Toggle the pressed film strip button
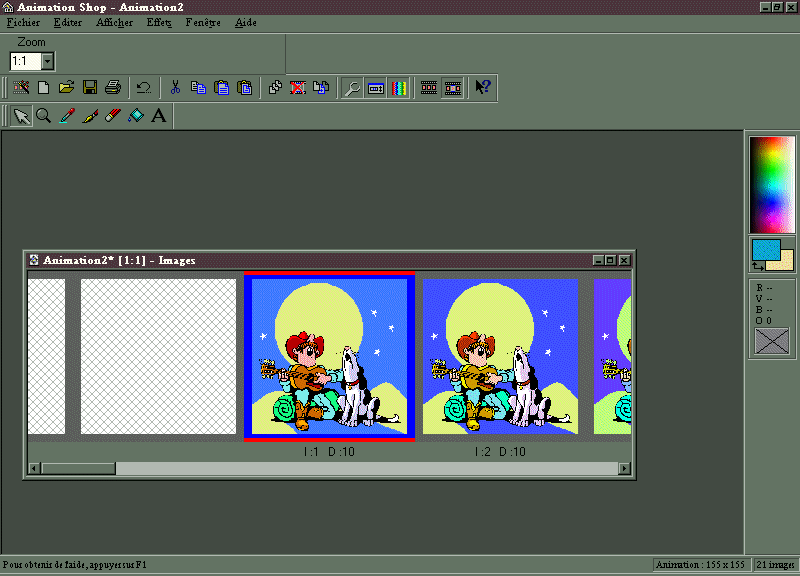Viewport: 800px width, 576px height. (453, 88)
